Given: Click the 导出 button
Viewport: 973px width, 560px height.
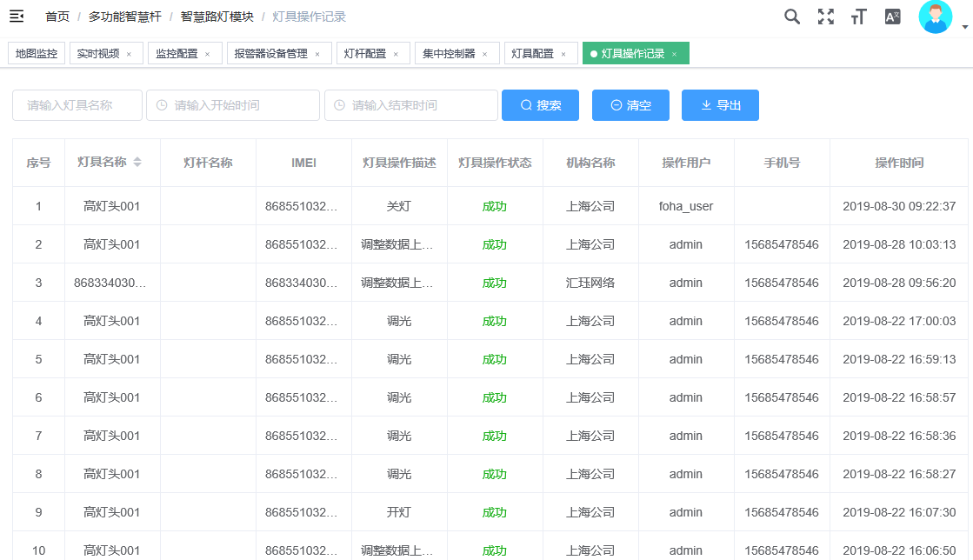Looking at the screenshot, I should (720, 105).
